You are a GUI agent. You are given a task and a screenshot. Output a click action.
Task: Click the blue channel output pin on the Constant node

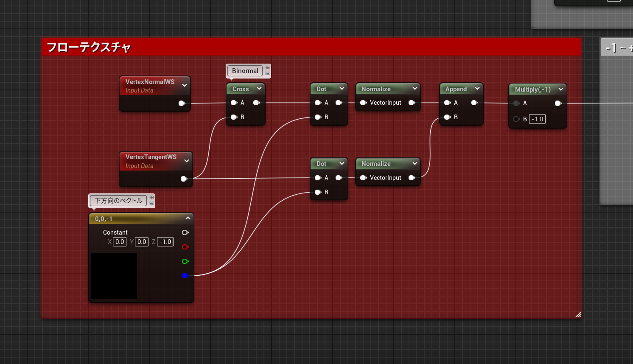185,276
